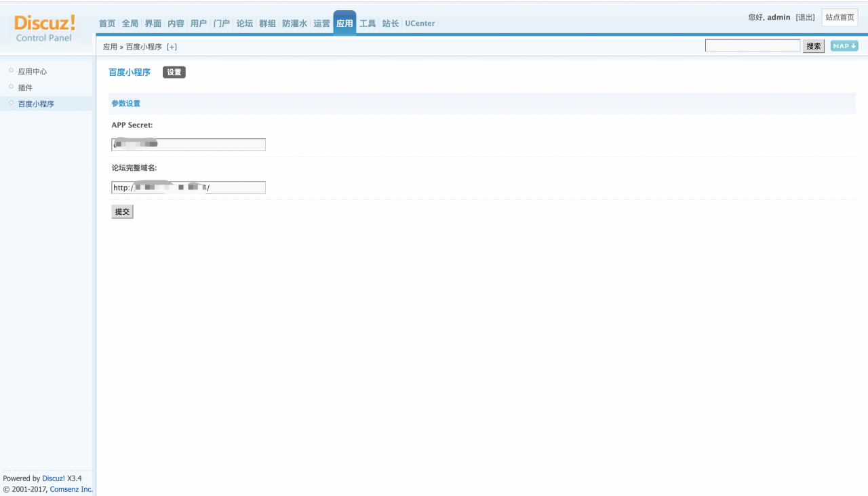Click the 设置 tab next to 百度小程序
This screenshot has width=868, height=496.
coord(174,73)
